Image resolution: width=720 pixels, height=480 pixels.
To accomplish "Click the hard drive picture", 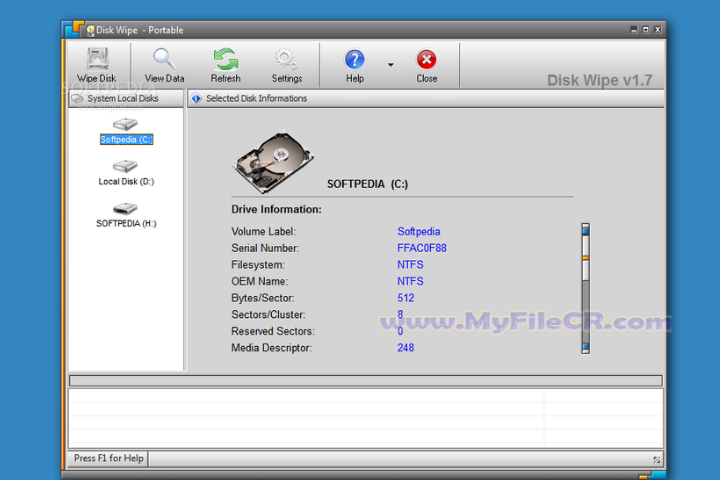I will pos(273,163).
